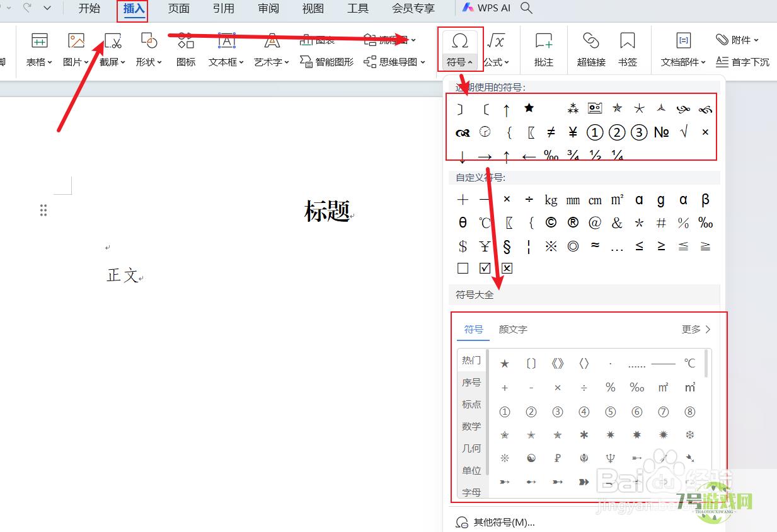Insert the √ square root symbol
The height and width of the screenshot is (532, 777).
click(683, 132)
